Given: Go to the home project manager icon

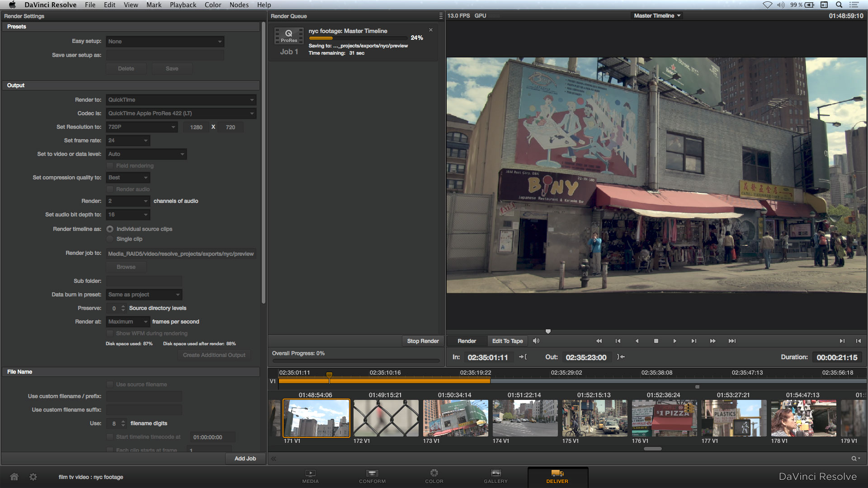Looking at the screenshot, I should (14, 477).
